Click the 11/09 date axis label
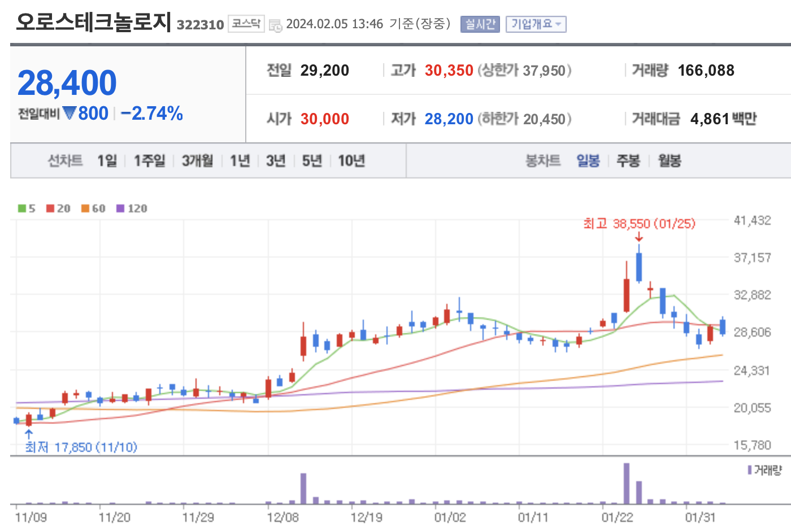791x532 pixels. 31,517
